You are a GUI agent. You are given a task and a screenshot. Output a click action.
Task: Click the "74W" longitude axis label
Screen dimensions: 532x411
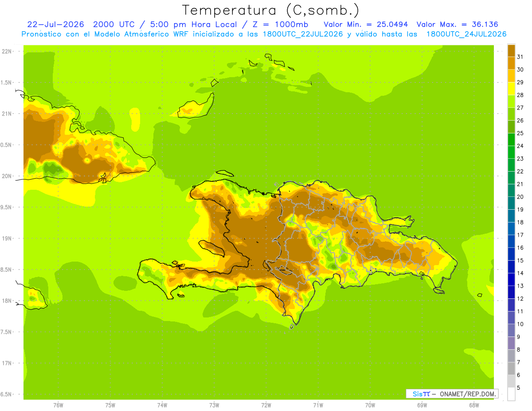pos(162,405)
